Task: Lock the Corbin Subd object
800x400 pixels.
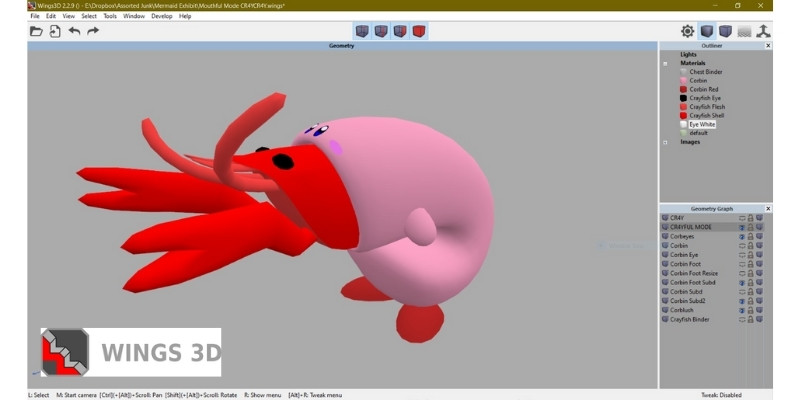Action: [751, 291]
